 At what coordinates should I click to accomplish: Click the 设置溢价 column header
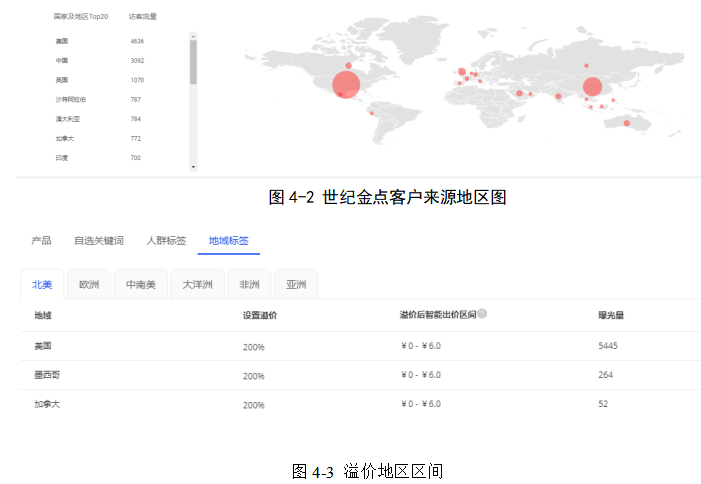tap(260, 316)
